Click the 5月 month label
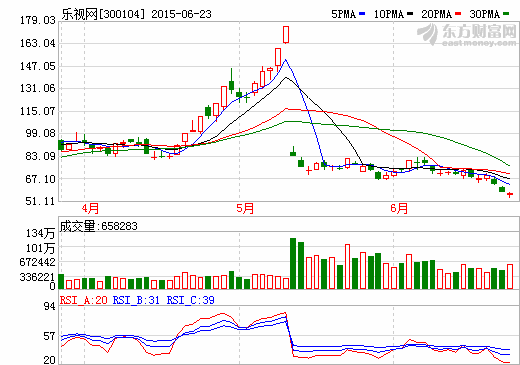 [245, 209]
